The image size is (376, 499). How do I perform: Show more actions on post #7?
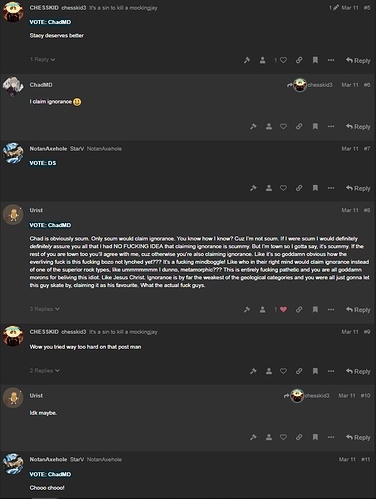[x=331, y=188]
